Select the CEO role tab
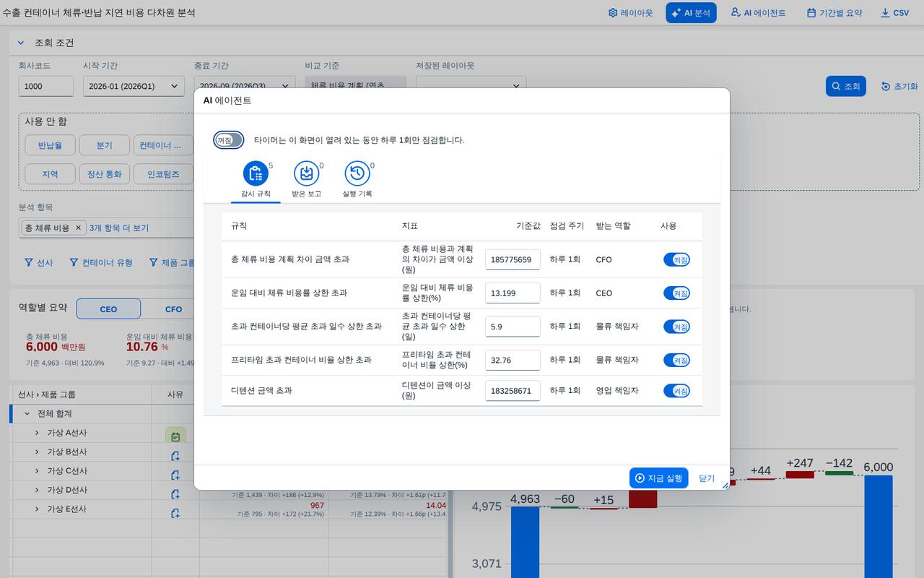Viewport: 924px width, 578px height. pyautogui.click(x=108, y=309)
